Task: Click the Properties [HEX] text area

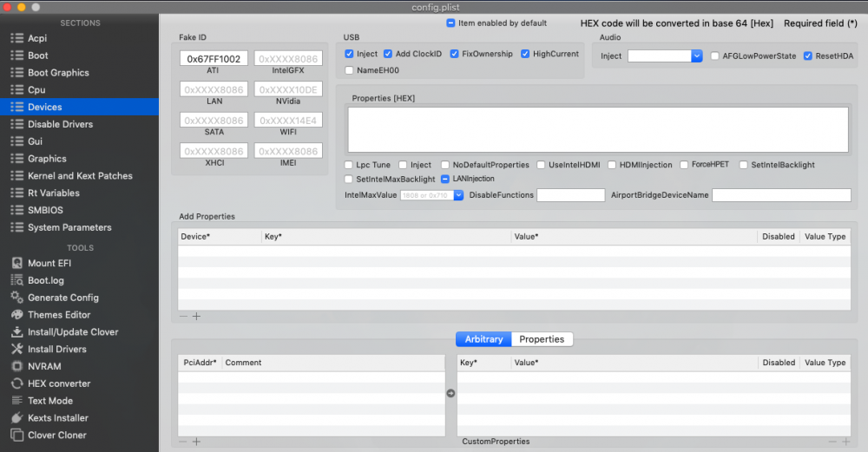Action: click(598, 129)
